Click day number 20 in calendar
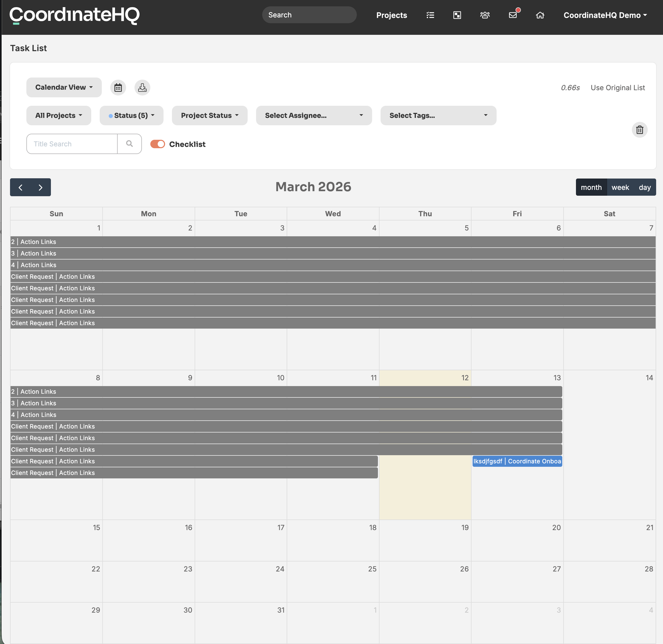Viewport: 663px width, 644px height. coord(556,528)
